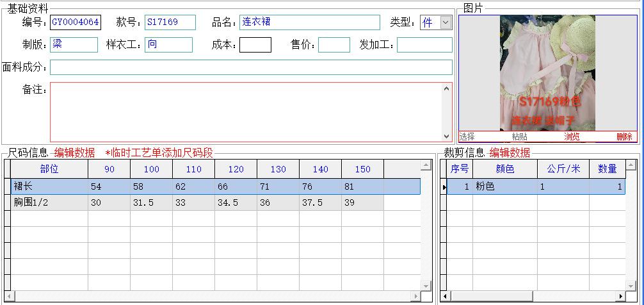644x305 pixels.
Task: Focus the 售价 input box
Action: tap(334, 45)
